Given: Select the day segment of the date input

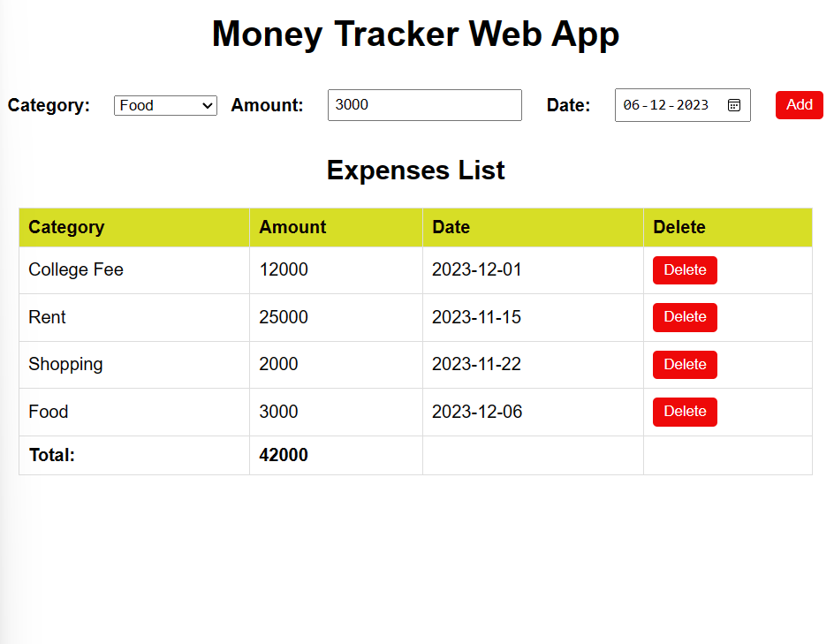Looking at the screenshot, I should [x=631, y=105].
